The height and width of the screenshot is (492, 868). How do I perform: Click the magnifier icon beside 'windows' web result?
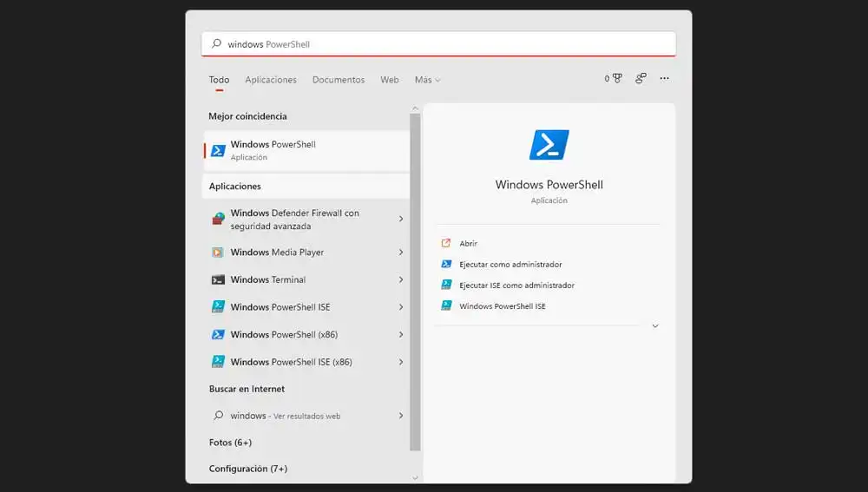point(219,416)
